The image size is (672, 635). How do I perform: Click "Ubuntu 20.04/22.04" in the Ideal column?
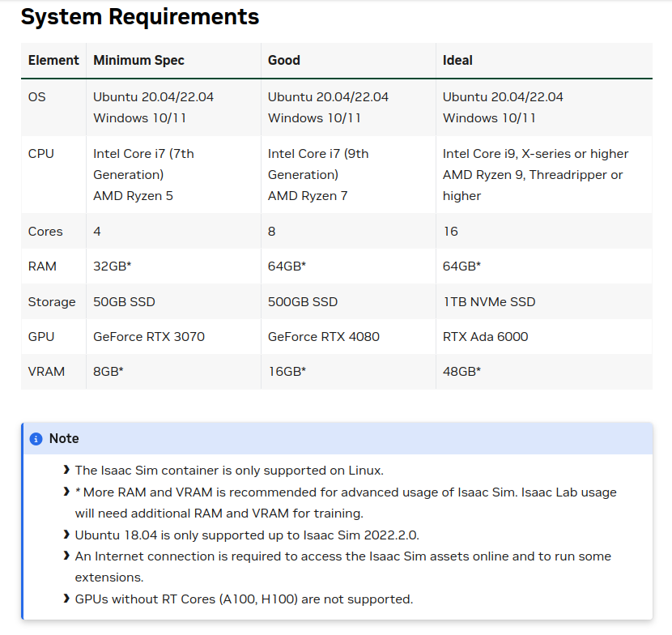[503, 97]
